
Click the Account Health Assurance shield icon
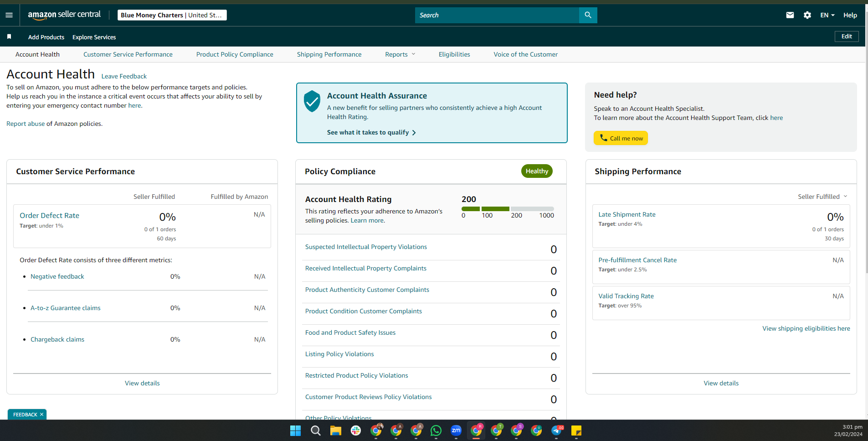[x=312, y=101]
